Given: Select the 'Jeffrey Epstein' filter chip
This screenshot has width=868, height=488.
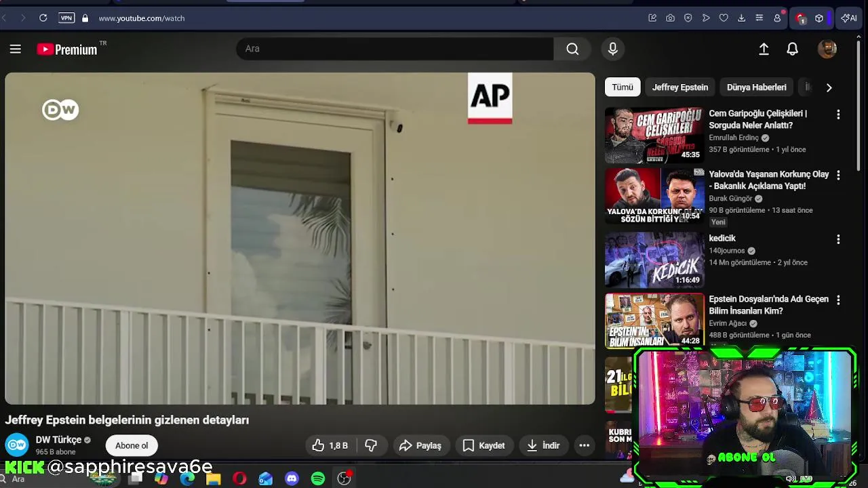Looking at the screenshot, I should (x=680, y=87).
